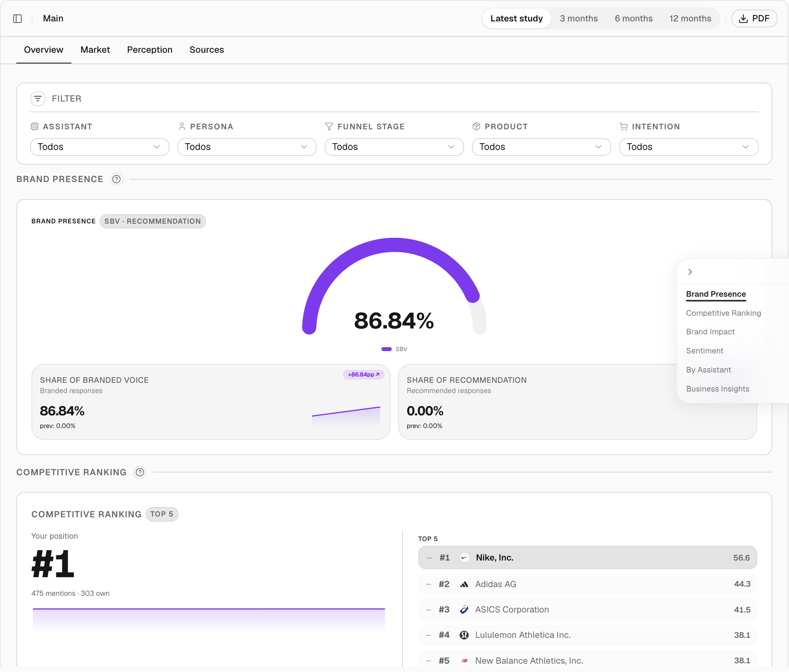The image size is (789, 672).
Task: Switch to the Market tab
Action: [x=95, y=50]
